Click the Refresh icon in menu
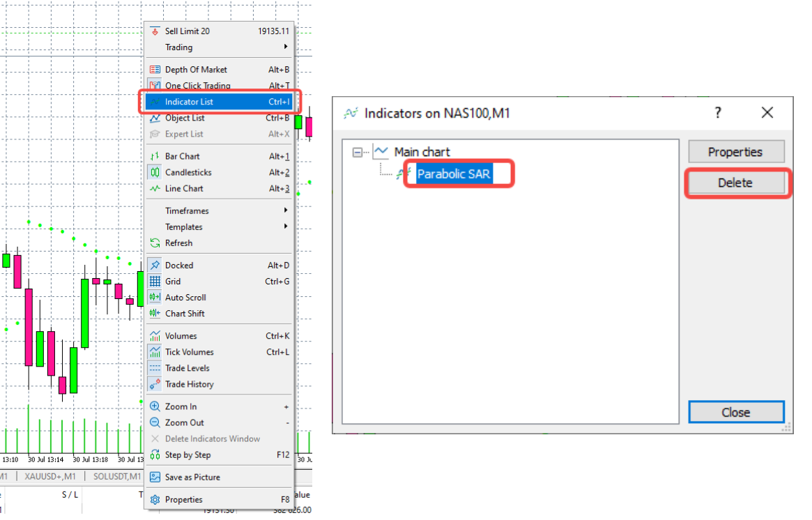The image size is (812, 520). pos(155,243)
